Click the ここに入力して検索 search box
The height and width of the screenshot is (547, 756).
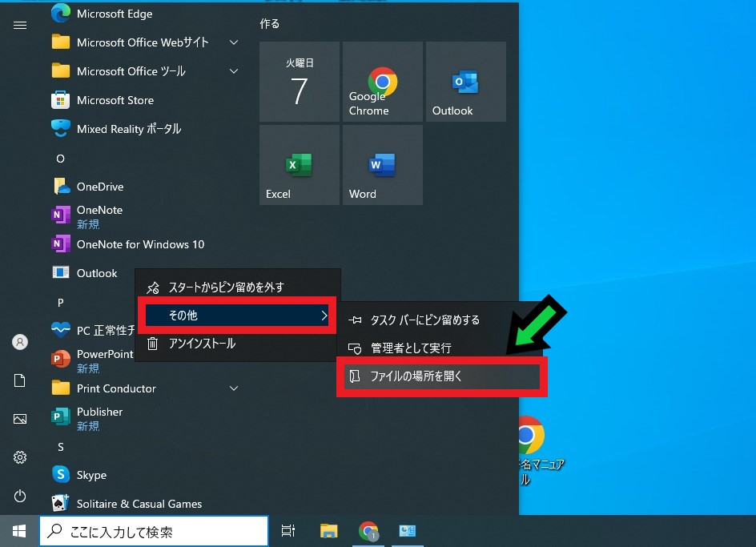coord(154,531)
